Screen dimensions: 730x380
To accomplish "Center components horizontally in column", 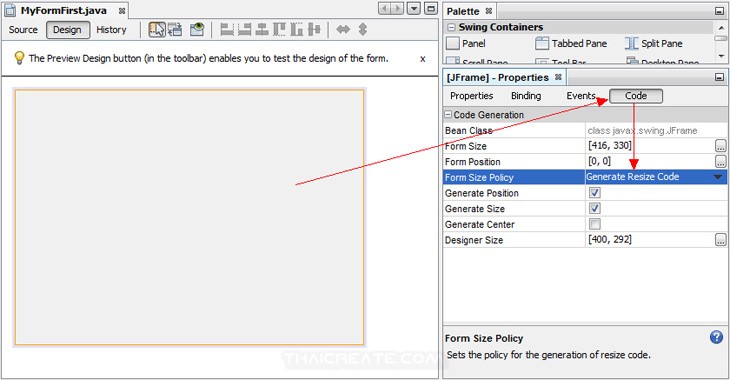I will coord(262,30).
